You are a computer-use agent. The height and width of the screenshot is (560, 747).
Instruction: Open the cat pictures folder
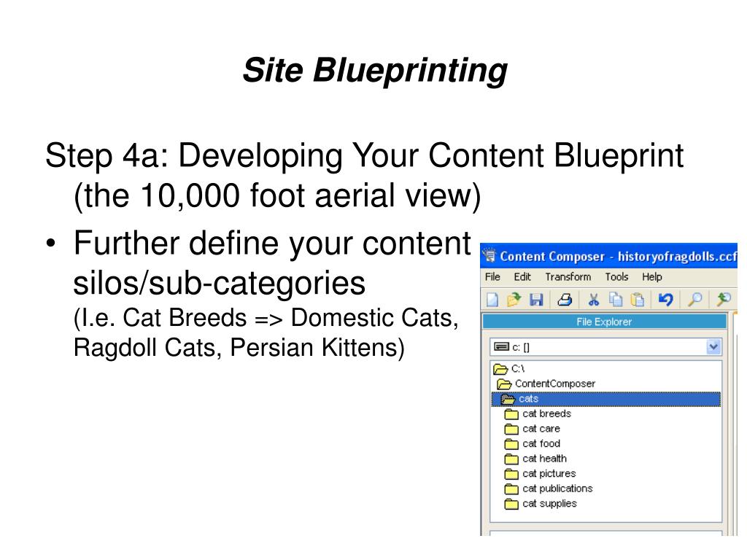[x=541, y=473]
